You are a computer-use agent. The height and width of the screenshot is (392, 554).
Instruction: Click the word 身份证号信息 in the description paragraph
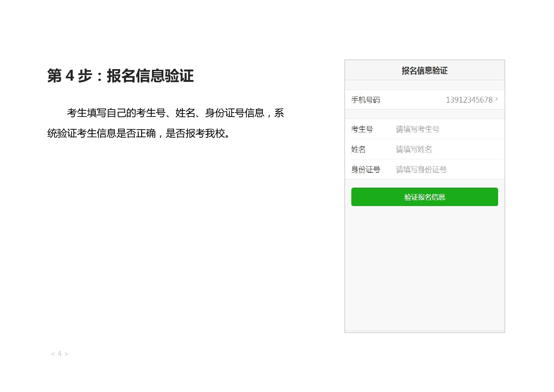[235, 113]
